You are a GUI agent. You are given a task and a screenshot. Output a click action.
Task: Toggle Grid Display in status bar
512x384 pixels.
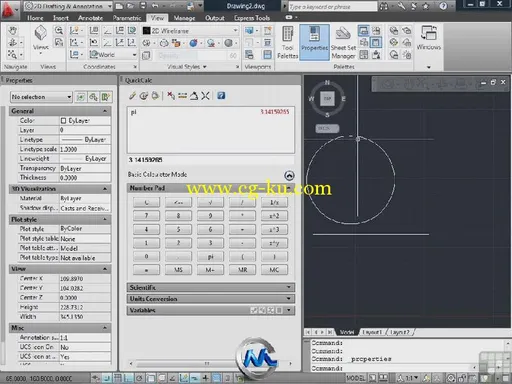coord(117,378)
